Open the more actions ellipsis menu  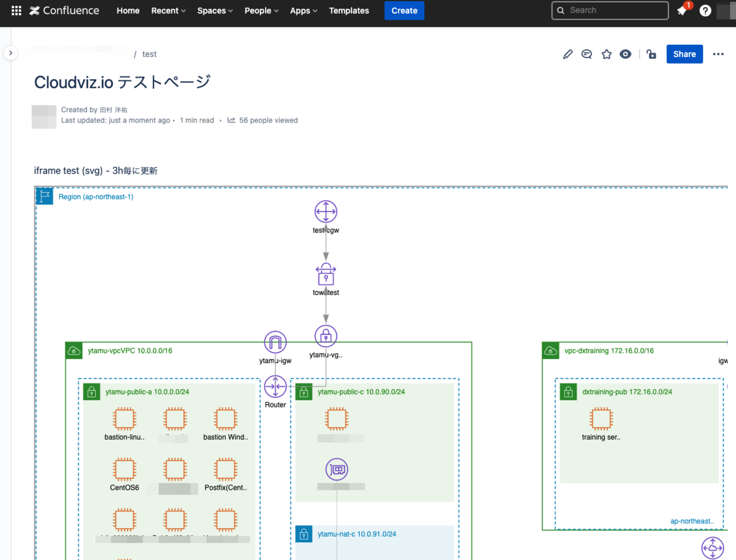pyautogui.click(x=718, y=54)
